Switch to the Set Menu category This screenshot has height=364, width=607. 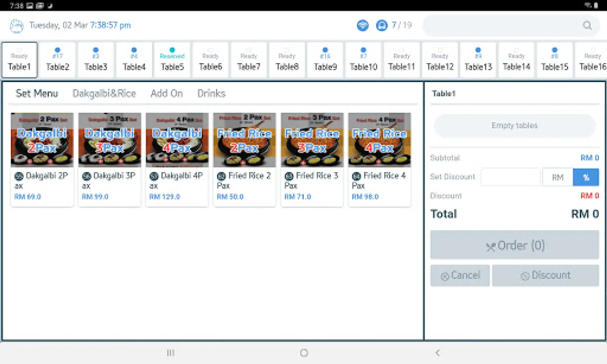pyautogui.click(x=37, y=93)
